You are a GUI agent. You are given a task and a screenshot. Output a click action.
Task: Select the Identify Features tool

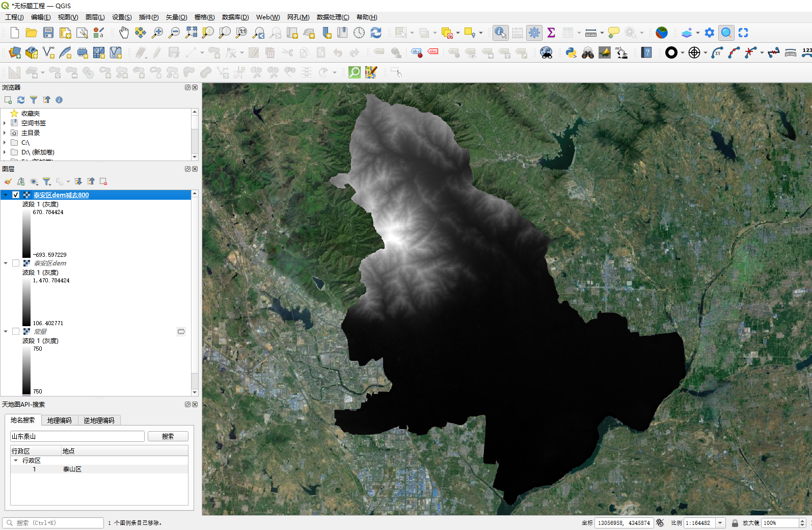click(500, 33)
